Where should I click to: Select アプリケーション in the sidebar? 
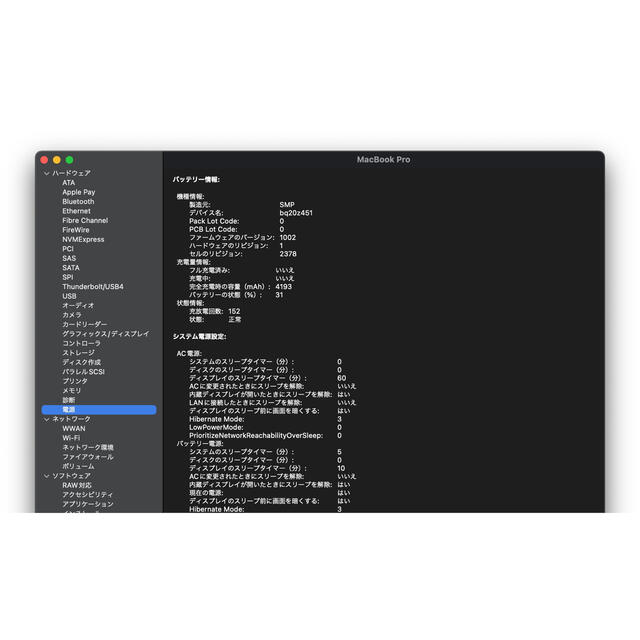(88, 504)
